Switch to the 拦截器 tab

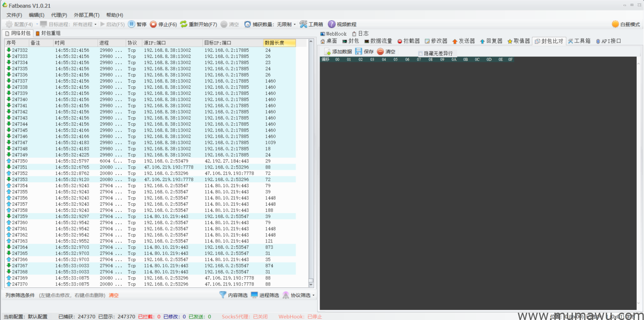click(408, 41)
